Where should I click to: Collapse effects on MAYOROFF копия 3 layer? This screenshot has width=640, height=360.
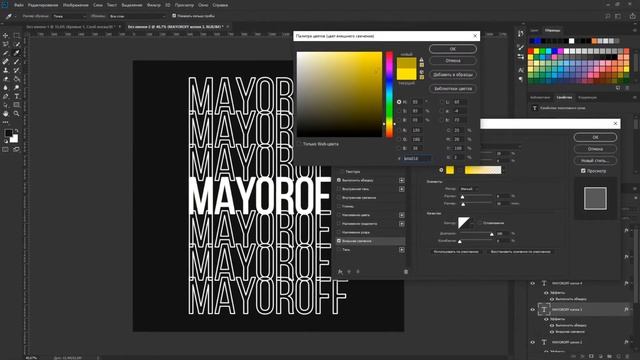coord(632,310)
